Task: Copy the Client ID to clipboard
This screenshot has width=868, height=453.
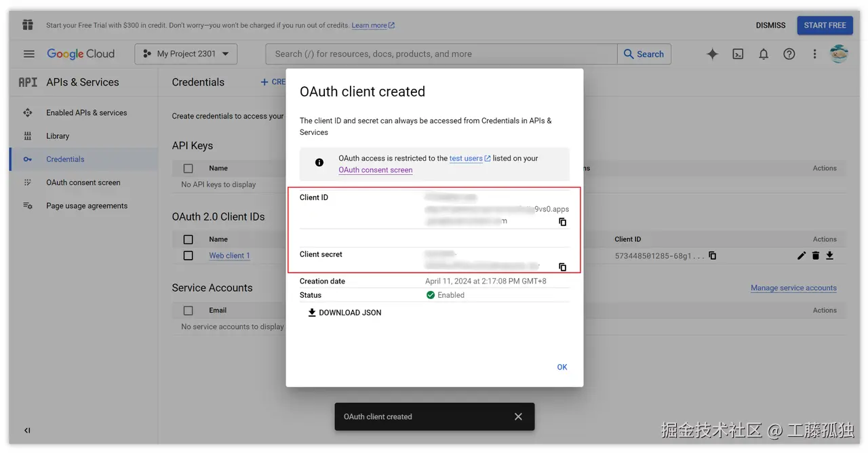Action: (562, 222)
